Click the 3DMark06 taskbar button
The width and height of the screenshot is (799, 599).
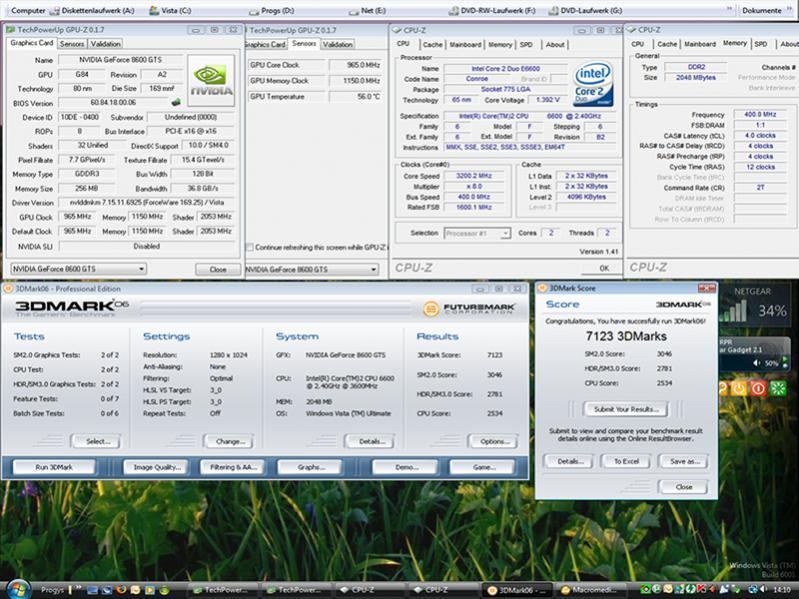click(x=516, y=590)
